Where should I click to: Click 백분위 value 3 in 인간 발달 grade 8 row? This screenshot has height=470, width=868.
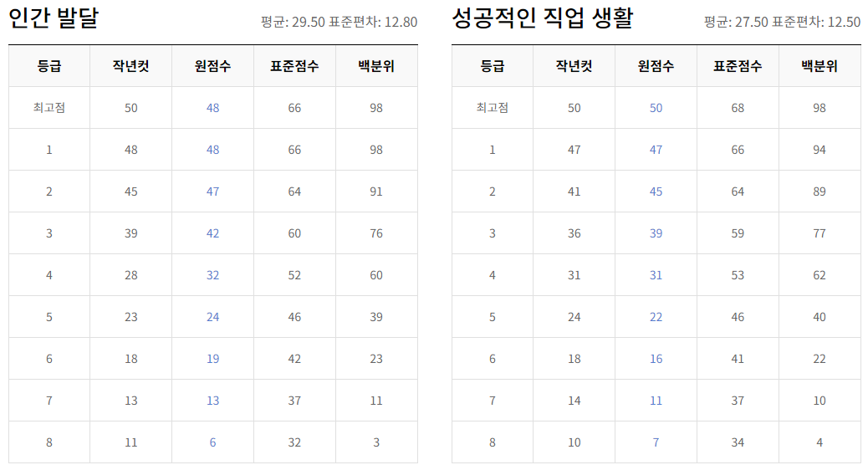[x=376, y=442]
